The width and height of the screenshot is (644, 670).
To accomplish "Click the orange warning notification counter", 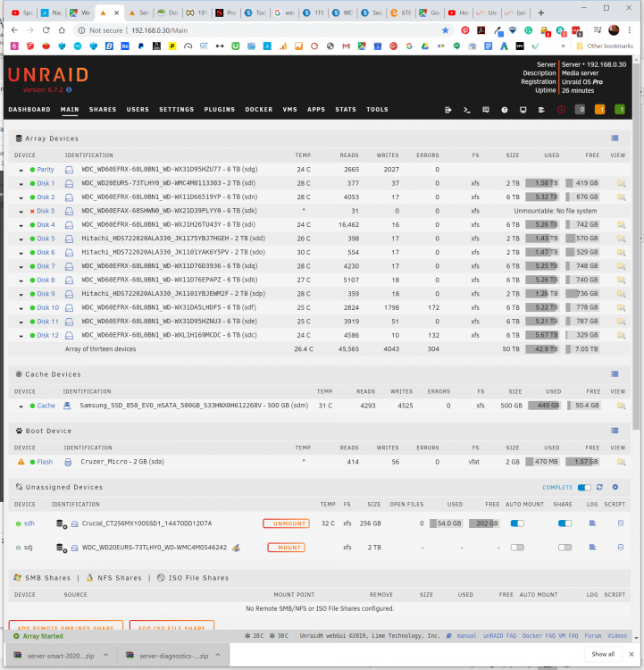I will click(x=599, y=110).
